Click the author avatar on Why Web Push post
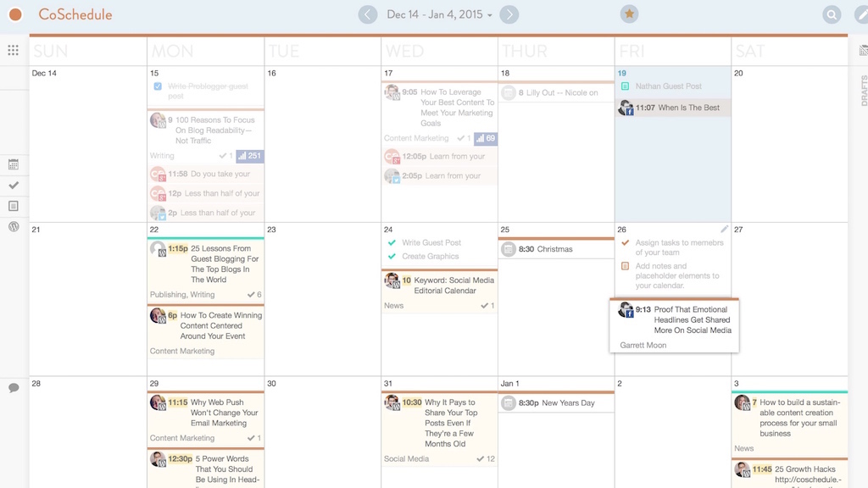Screen dimensions: 868x488 coord(158,402)
